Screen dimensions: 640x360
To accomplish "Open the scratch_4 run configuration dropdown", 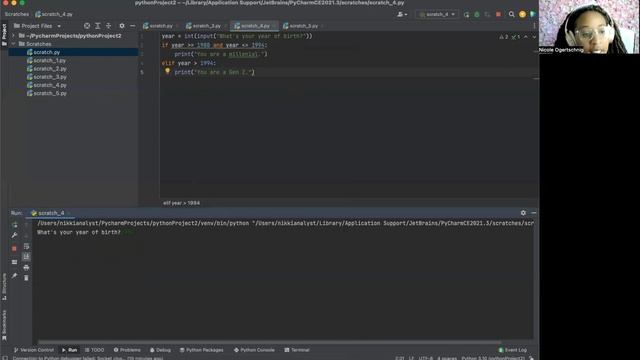I will pyautogui.click(x=437, y=14).
